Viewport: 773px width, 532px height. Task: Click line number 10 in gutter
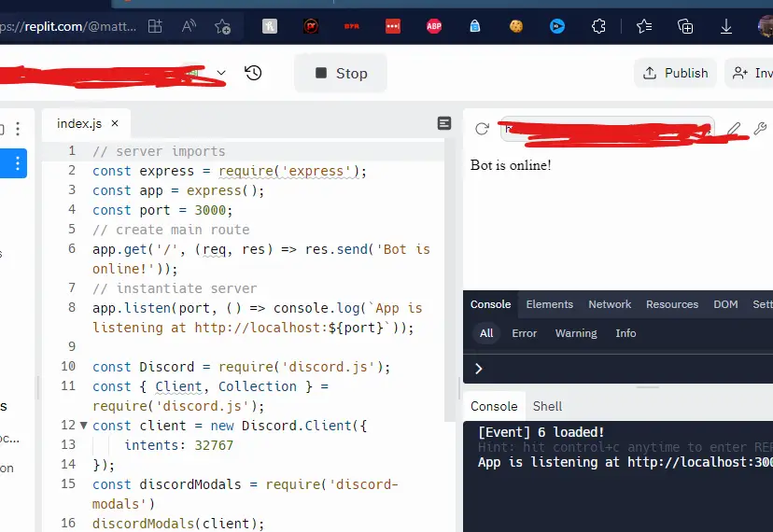(68, 367)
